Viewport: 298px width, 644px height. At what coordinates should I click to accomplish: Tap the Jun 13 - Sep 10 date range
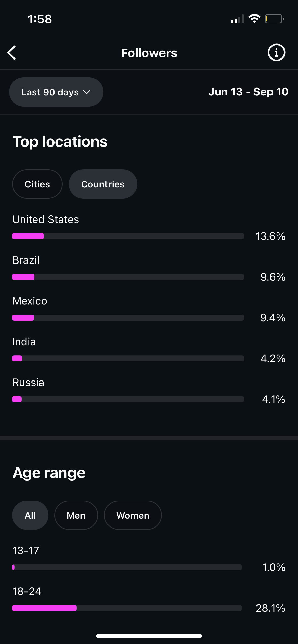248,92
